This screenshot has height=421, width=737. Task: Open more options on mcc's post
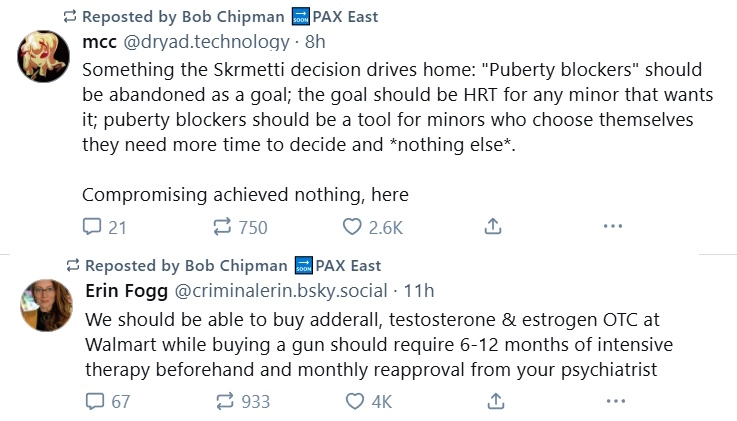pyautogui.click(x=613, y=227)
